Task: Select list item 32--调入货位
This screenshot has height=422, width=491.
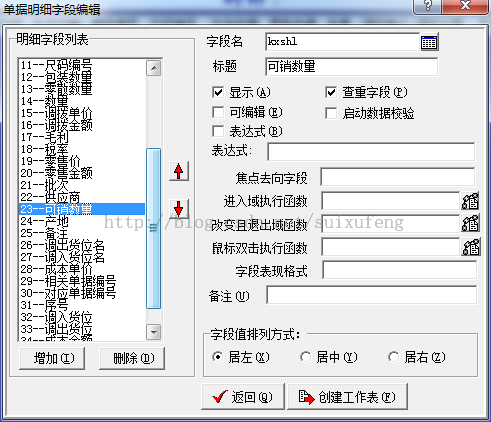Action: [82, 317]
